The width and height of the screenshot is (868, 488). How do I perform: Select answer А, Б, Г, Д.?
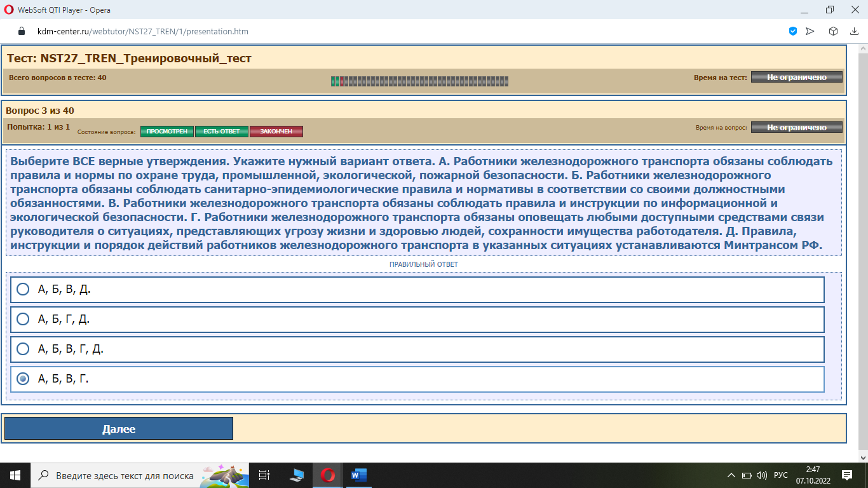click(417, 319)
